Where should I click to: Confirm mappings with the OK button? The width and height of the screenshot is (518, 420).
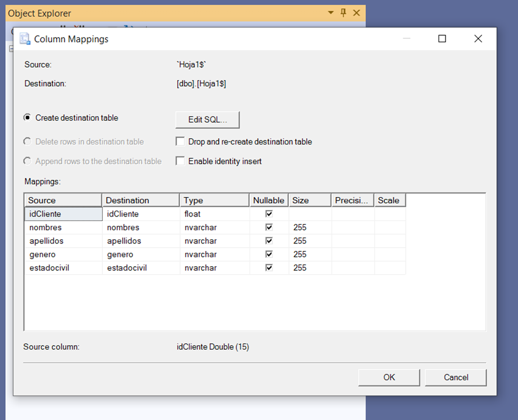(x=389, y=377)
